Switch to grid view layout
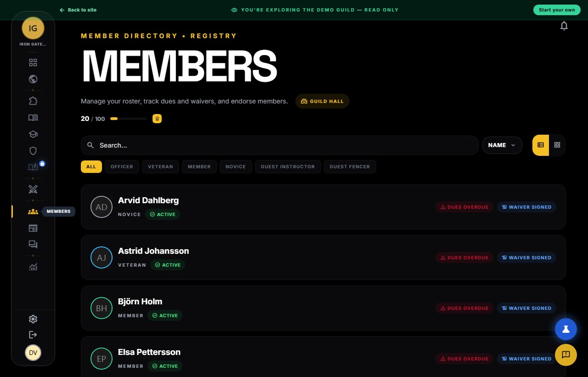Viewport: 588px width, 377px height. pos(557,145)
